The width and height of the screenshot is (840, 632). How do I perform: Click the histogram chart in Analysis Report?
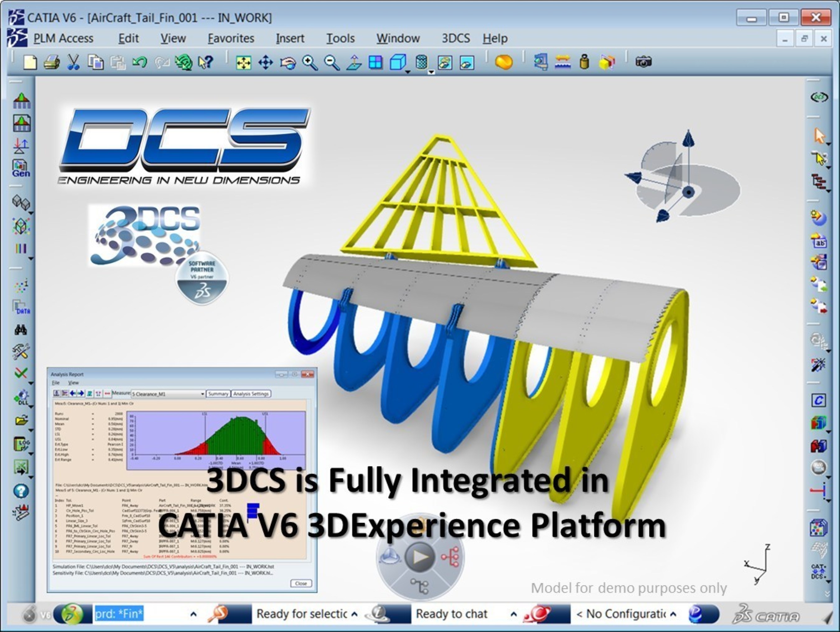pyautogui.click(x=216, y=441)
